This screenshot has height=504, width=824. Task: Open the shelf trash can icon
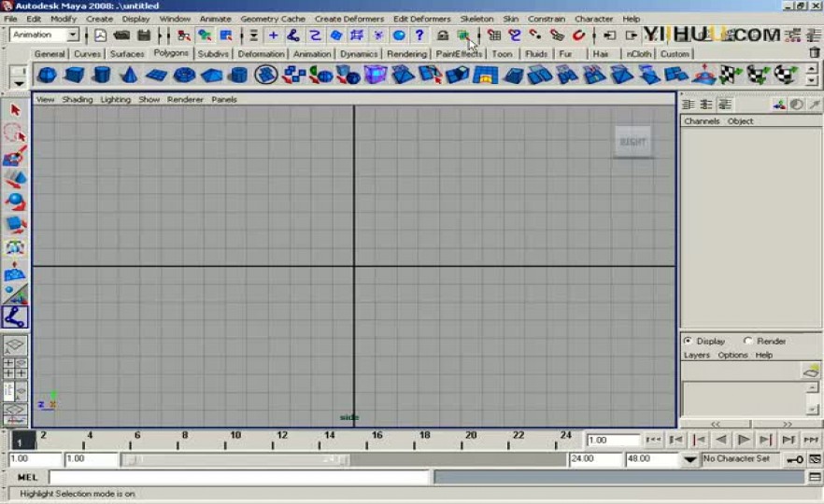(x=814, y=52)
